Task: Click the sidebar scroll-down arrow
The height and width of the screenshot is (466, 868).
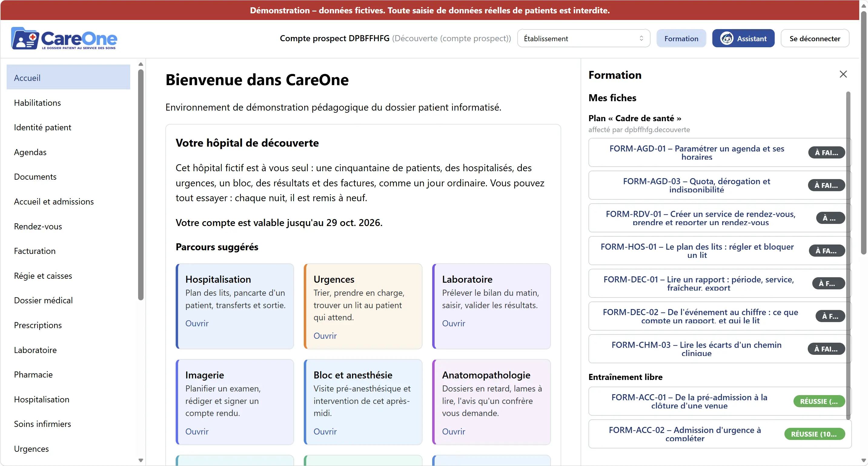Action: 141,460
